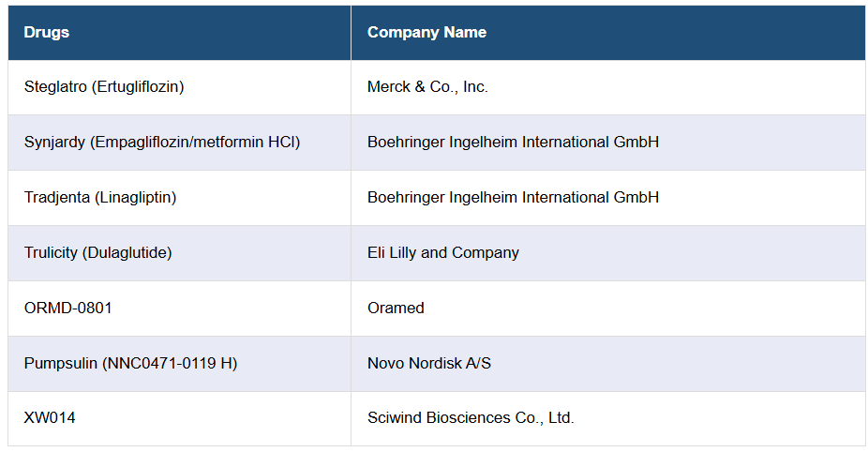This screenshot has width=868, height=452.
Task: Click the Pumpsulin (NNC0471-0119 H) cell
Action: (x=130, y=364)
